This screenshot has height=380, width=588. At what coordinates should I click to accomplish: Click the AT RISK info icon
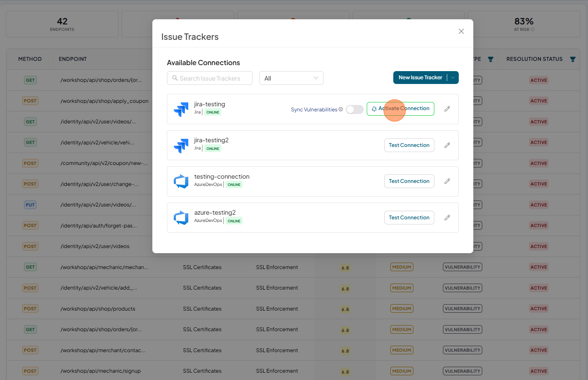(x=532, y=30)
